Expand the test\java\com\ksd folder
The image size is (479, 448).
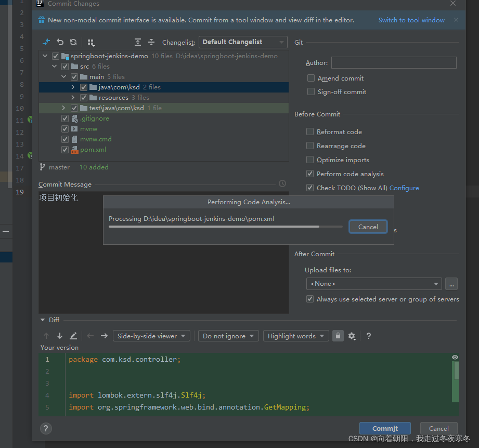click(63, 108)
